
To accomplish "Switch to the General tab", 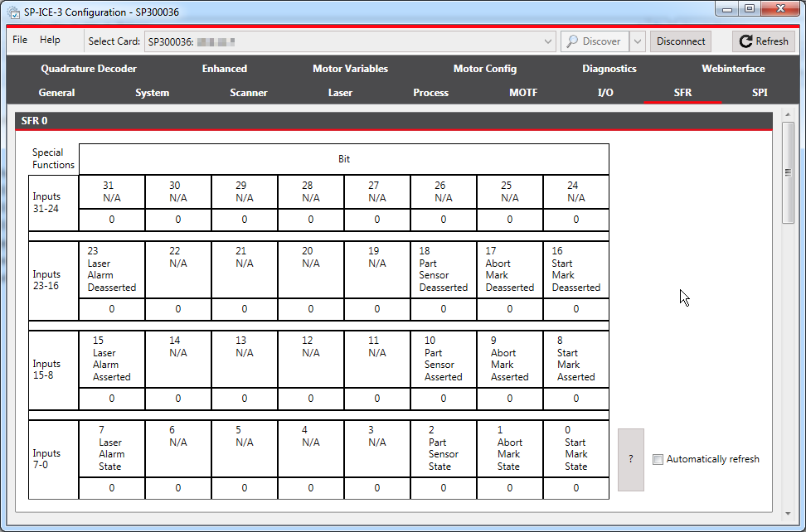I will pos(56,93).
